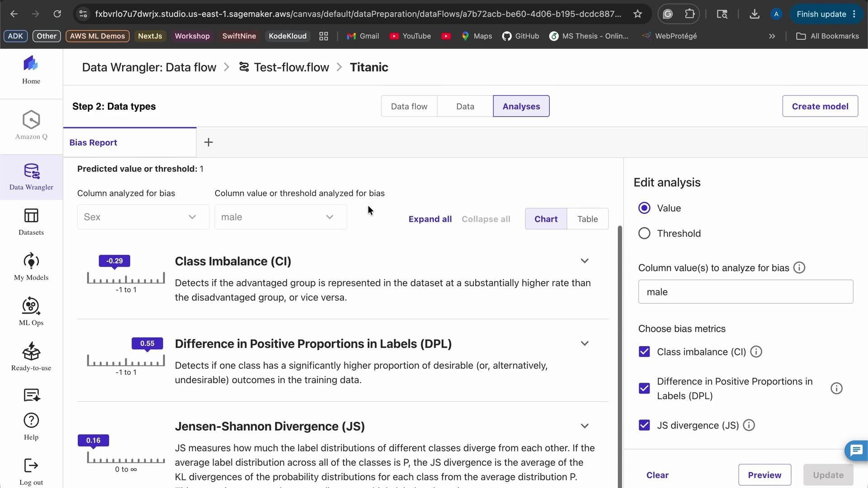Bookmark this page with star icon
This screenshot has width=868, height=488.
(x=637, y=14)
